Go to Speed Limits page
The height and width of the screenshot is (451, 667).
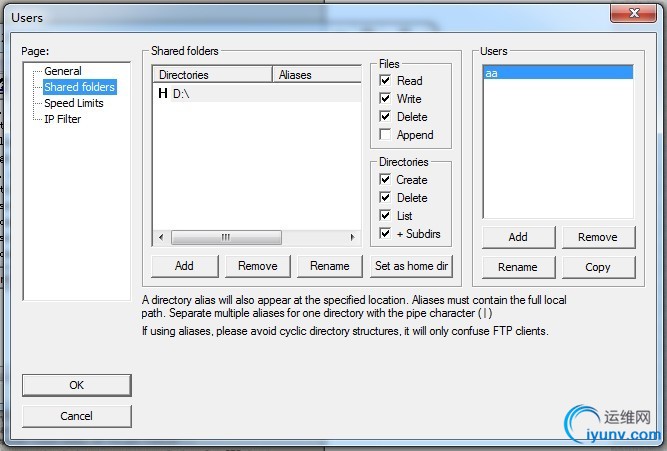click(x=74, y=103)
